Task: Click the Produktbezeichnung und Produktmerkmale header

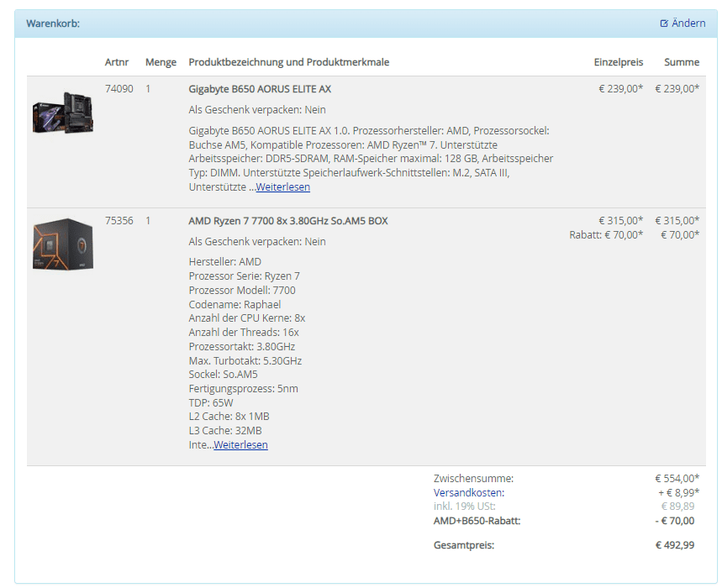Action: [x=288, y=62]
